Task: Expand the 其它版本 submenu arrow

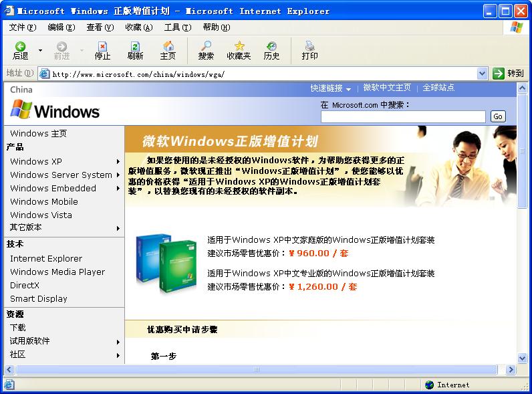Action: pyautogui.click(x=118, y=228)
